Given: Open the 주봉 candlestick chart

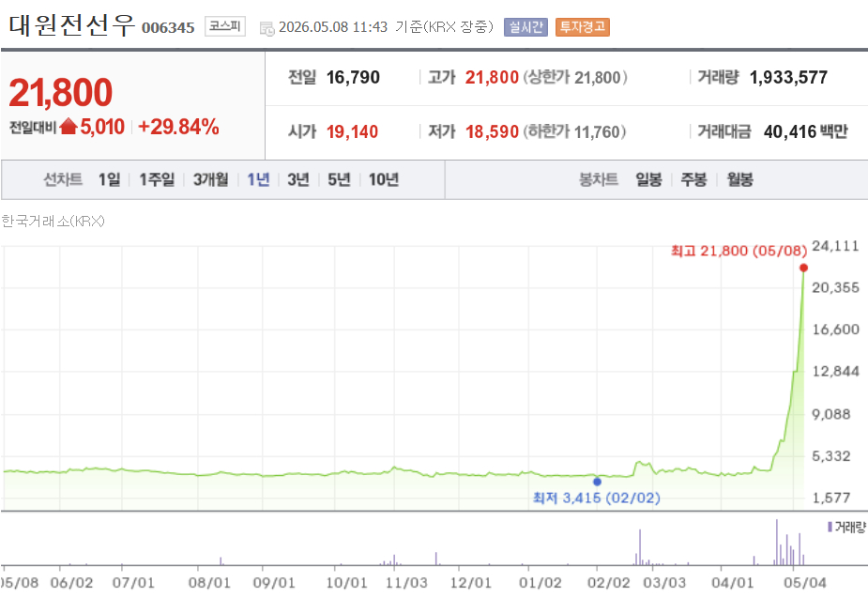Looking at the screenshot, I should point(693,179).
